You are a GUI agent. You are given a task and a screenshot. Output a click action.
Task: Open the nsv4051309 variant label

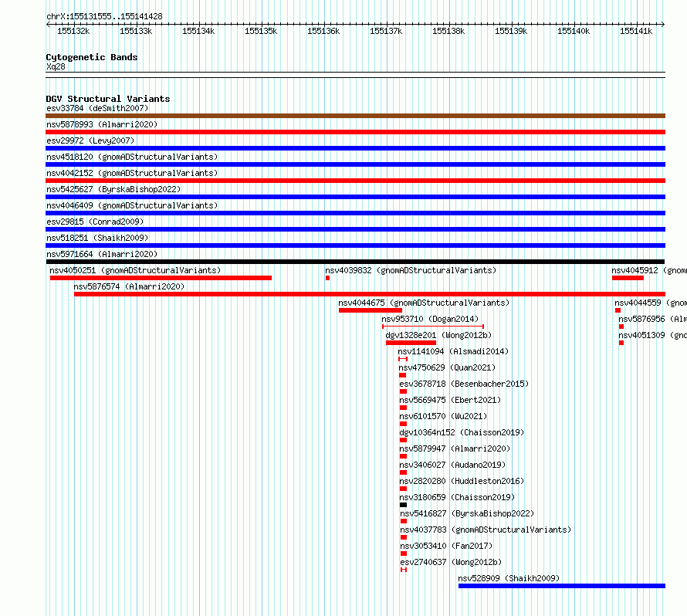(x=652, y=335)
